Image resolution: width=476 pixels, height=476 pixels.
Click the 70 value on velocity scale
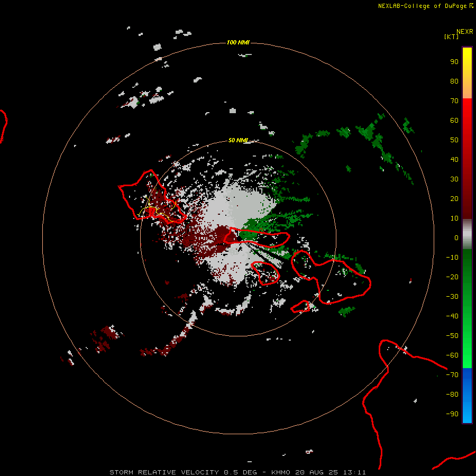pyautogui.click(x=454, y=101)
